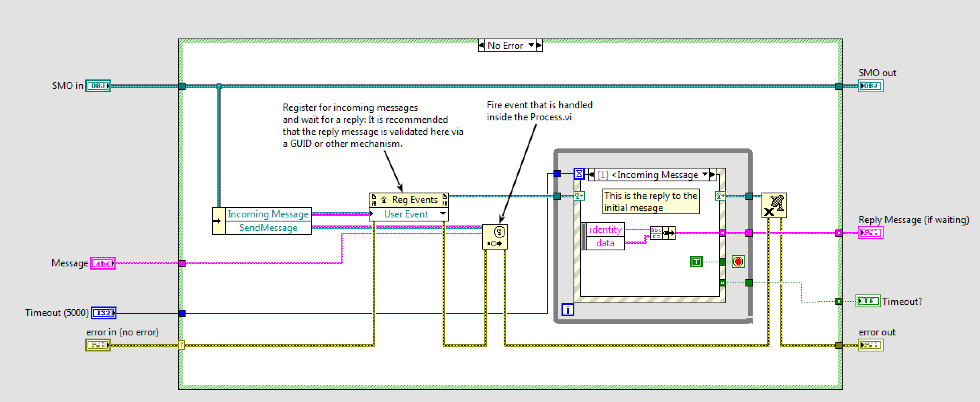Click the Unregister For Events node
Viewport: 980px width, 402px height.
[x=774, y=205]
